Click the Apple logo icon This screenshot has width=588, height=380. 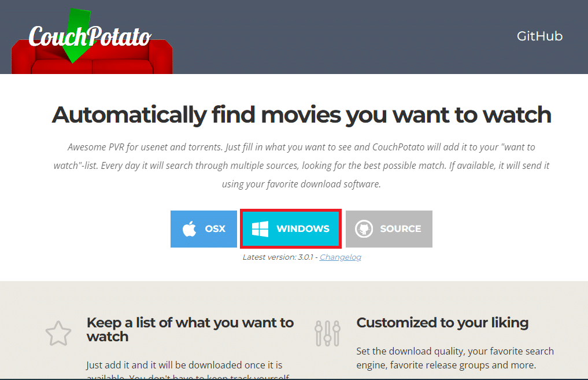(x=190, y=228)
